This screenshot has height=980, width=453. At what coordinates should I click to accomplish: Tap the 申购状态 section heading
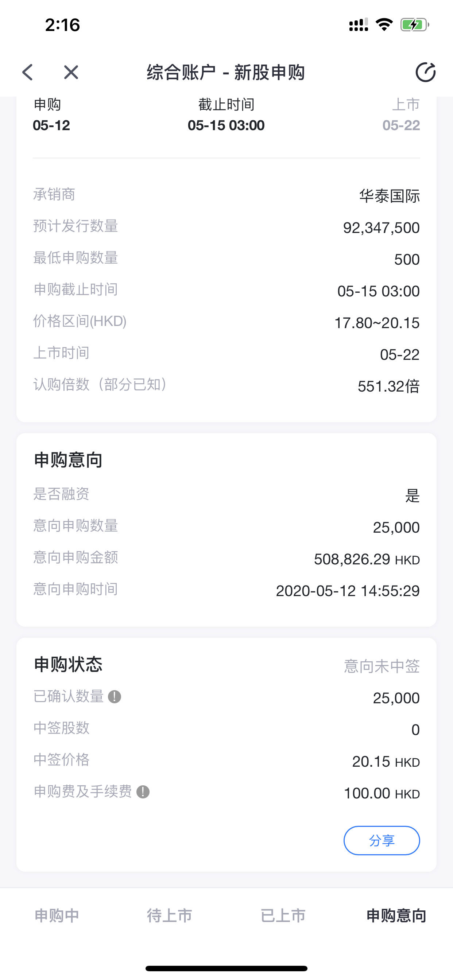[x=69, y=665]
